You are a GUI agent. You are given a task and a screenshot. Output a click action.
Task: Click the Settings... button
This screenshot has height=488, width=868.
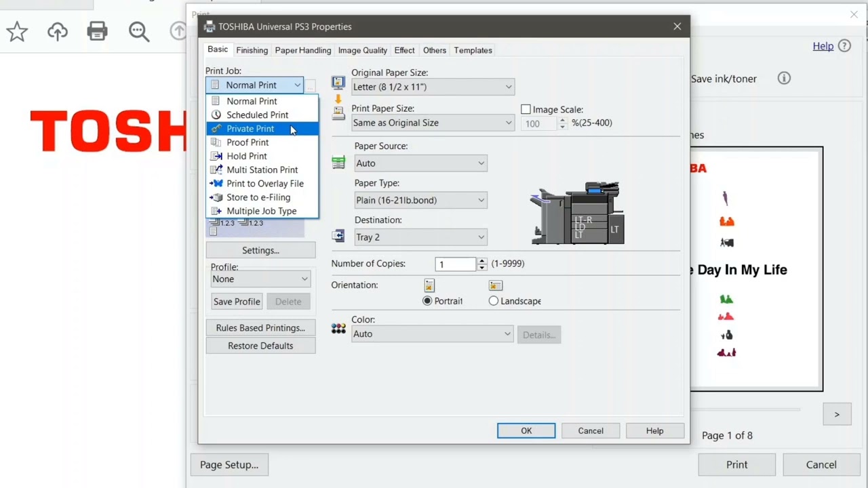point(260,250)
